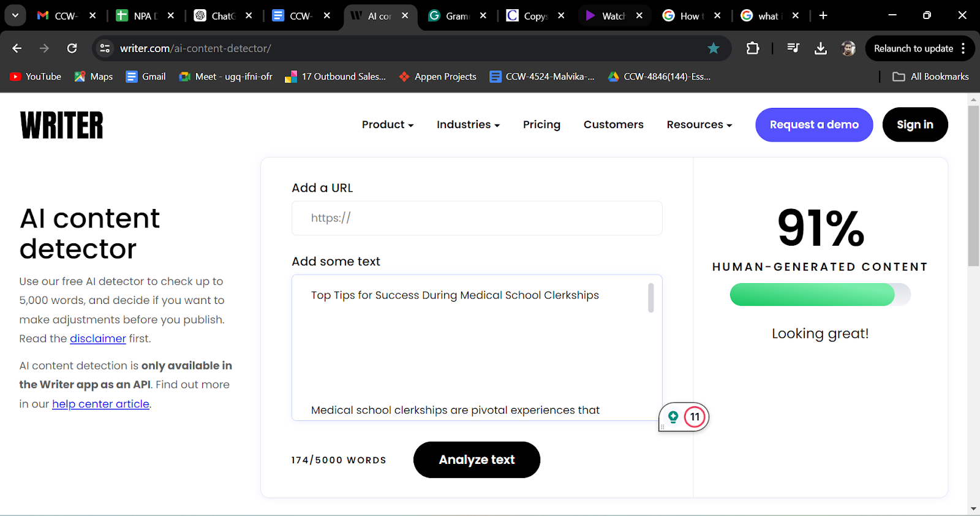
Task: Open the CCW-4524-Malvika bookmark
Action: coord(542,77)
